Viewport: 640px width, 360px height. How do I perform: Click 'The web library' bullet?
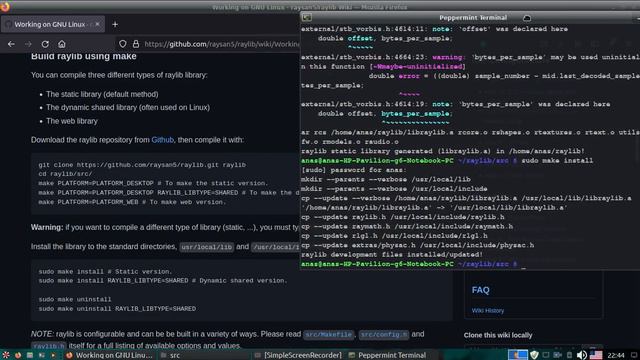72,121
